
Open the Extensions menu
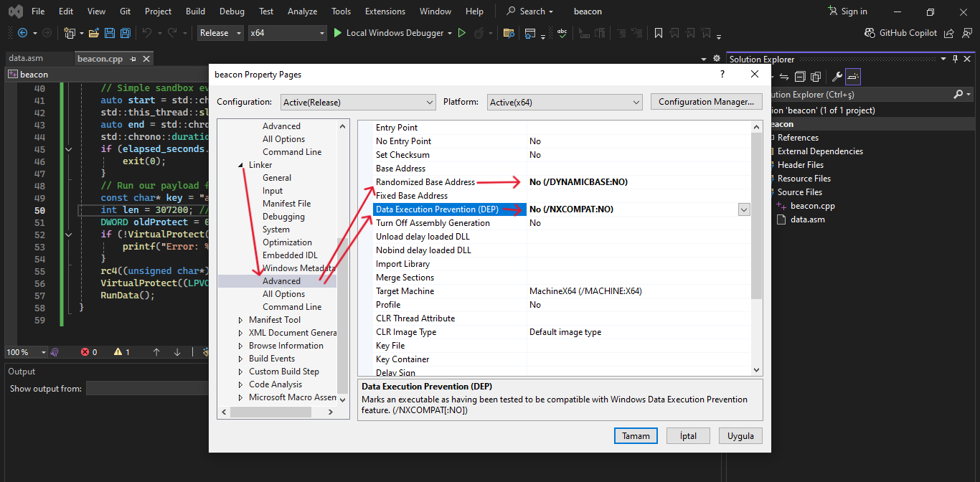(x=385, y=11)
